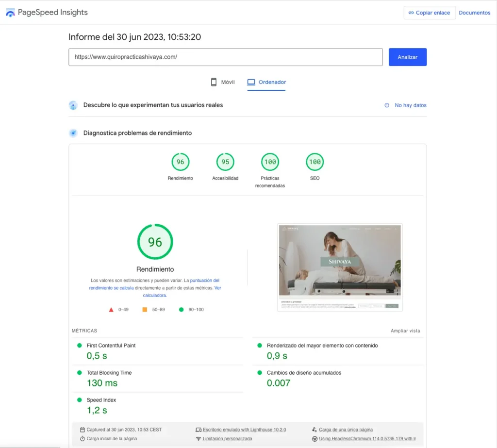This screenshot has width=497, height=448.
Task: Select the SEO 100 score gauge
Action: [x=315, y=162]
